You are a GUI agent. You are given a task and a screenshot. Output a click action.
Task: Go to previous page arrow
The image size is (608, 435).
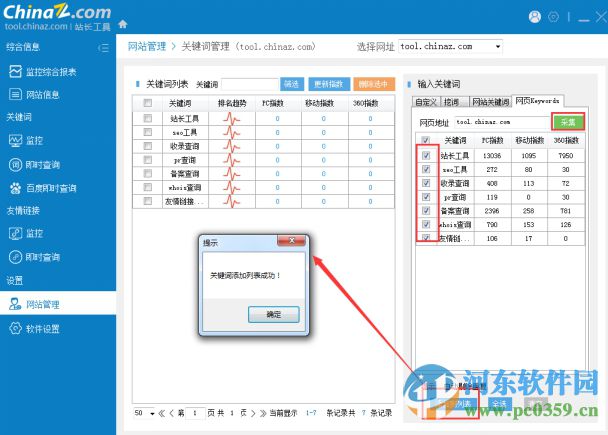(x=171, y=413)
